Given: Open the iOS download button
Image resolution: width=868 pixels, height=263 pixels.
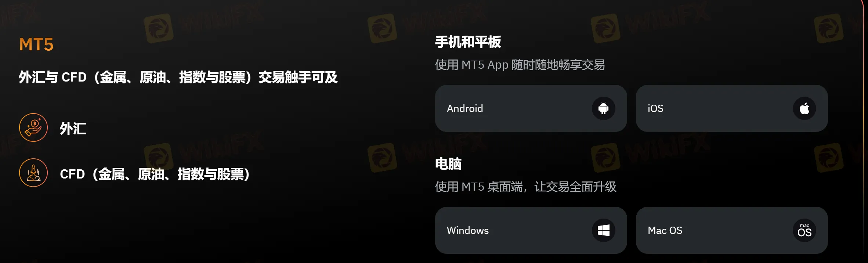Looking at the screenshot, I should 732,108.
